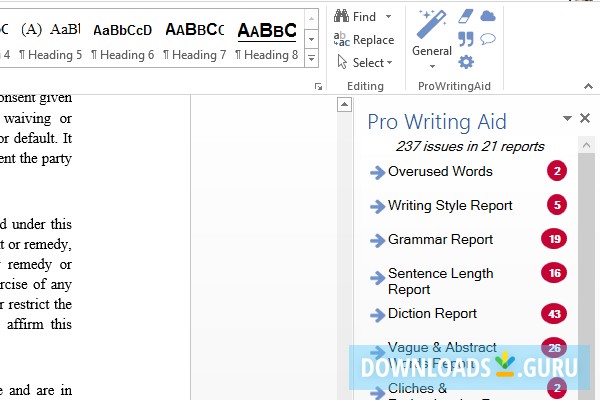Click the ProWritingAid quotation marks icon
Screen dimensions: 600x400
[x=466, y=39]
